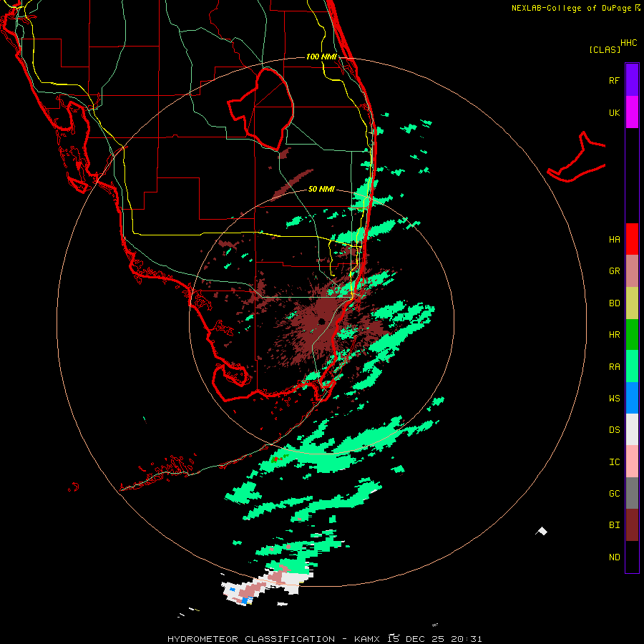Screen dimensions: 644x644
Task: Click the HA legend label
Action: click(x=614, y=240)
